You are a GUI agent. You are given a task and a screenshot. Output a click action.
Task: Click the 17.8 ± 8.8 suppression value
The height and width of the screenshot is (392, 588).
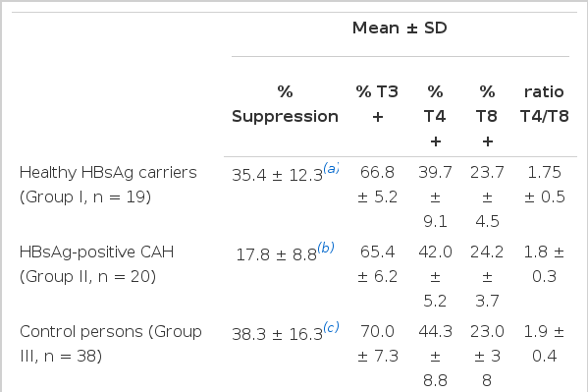click(x=277, y=255)
